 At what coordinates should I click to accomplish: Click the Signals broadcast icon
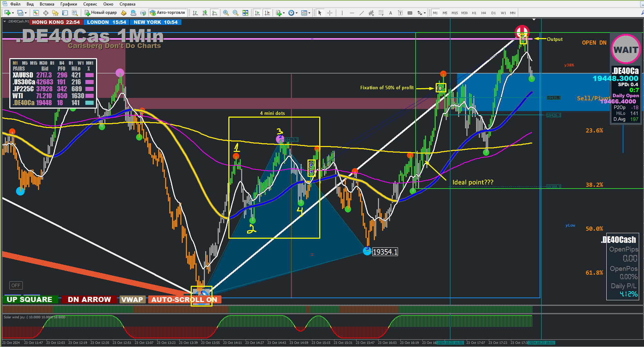point(143,13)
